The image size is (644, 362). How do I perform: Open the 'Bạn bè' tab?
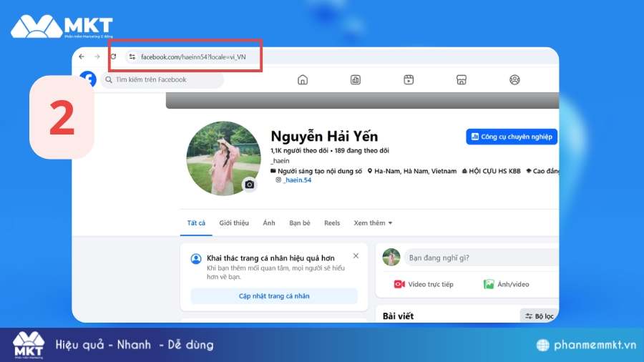300,223
